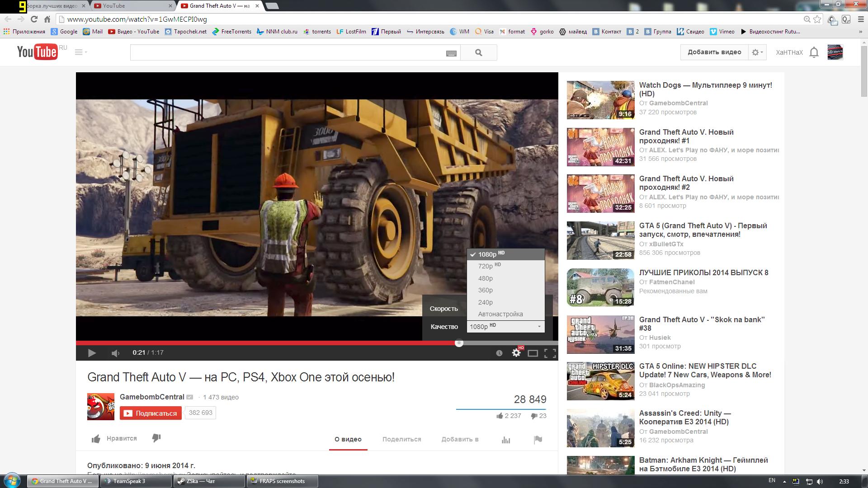Open the YouTube guide menu icon
The height and width of the screenshot is (488, 868).
pos(80,52)
